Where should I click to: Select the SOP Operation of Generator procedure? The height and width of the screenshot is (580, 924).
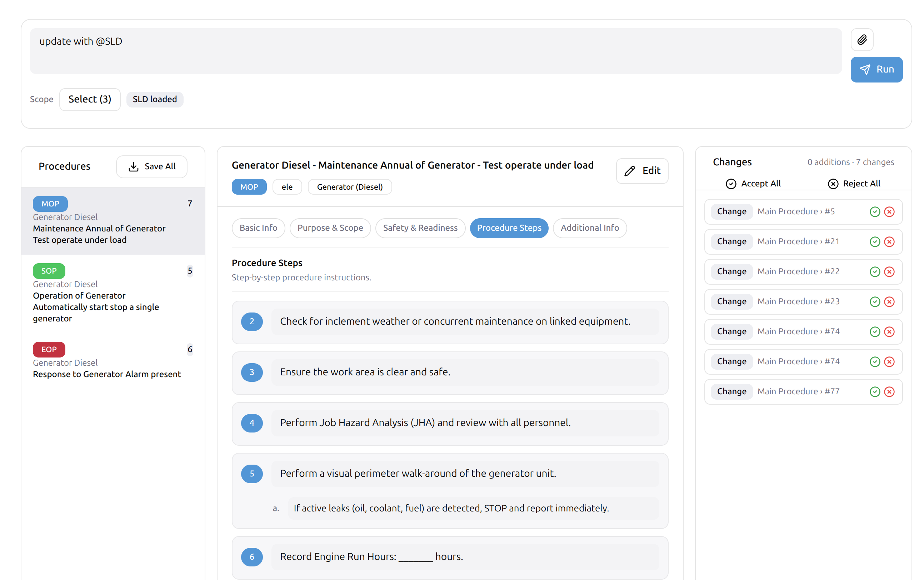coord(113,294)
